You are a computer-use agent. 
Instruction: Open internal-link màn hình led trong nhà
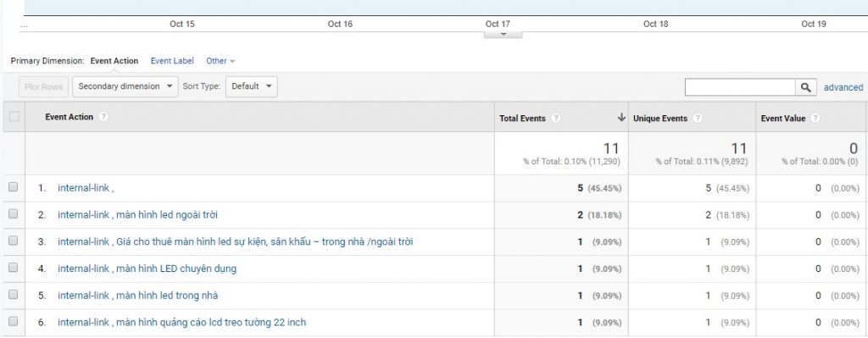click(137, 296)
